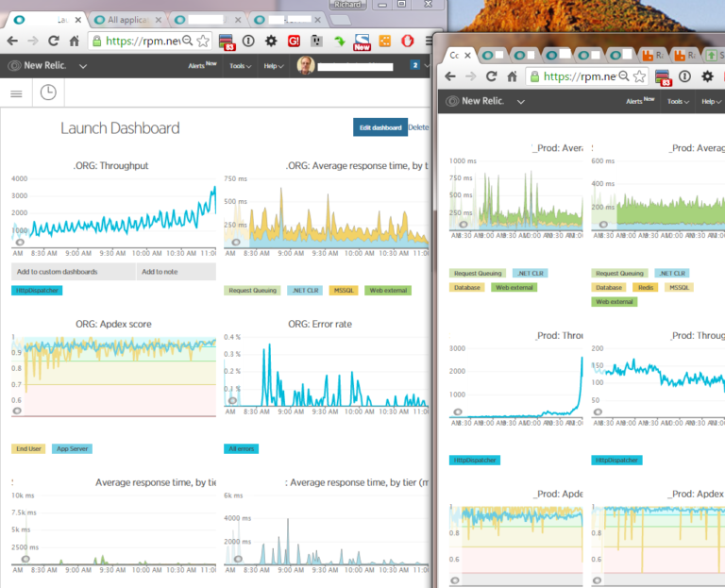Open the sidebar hamburger menu in New Relic
725x588 pixels.
coord(16,93)
